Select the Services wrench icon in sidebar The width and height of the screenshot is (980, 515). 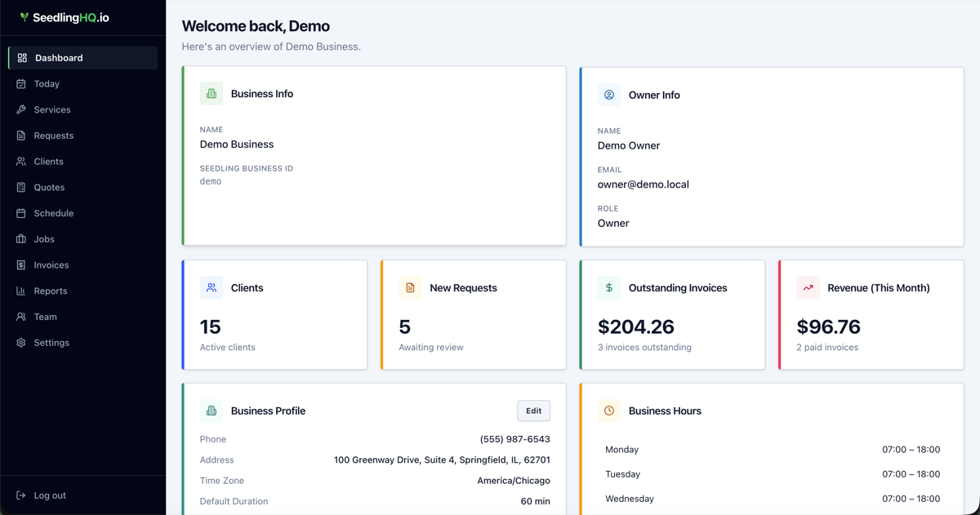[20, 109]
